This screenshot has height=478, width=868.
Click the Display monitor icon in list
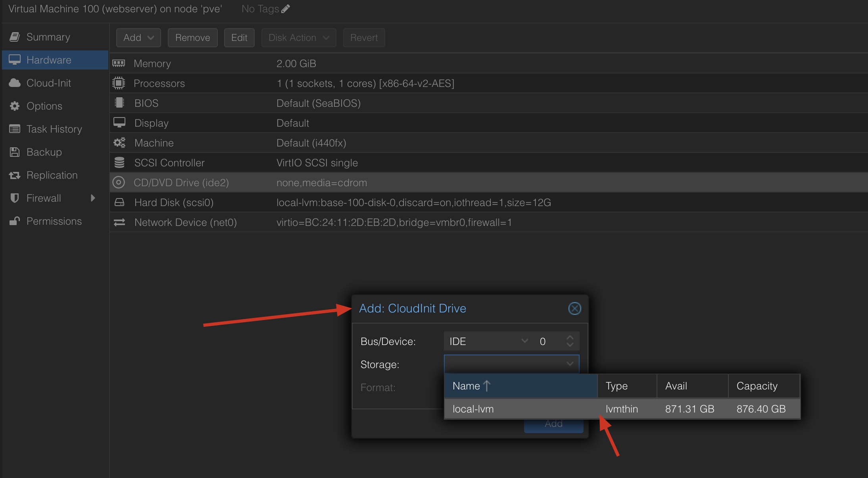(119, 122)
